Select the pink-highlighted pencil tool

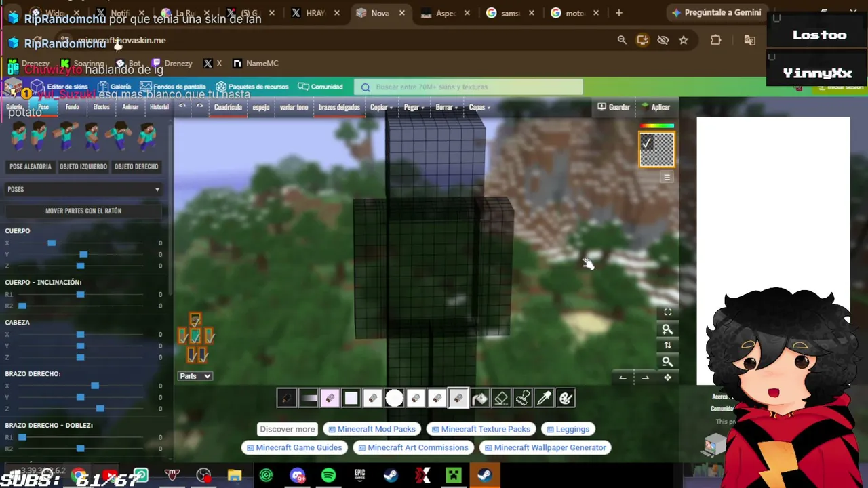click(330, 399)
